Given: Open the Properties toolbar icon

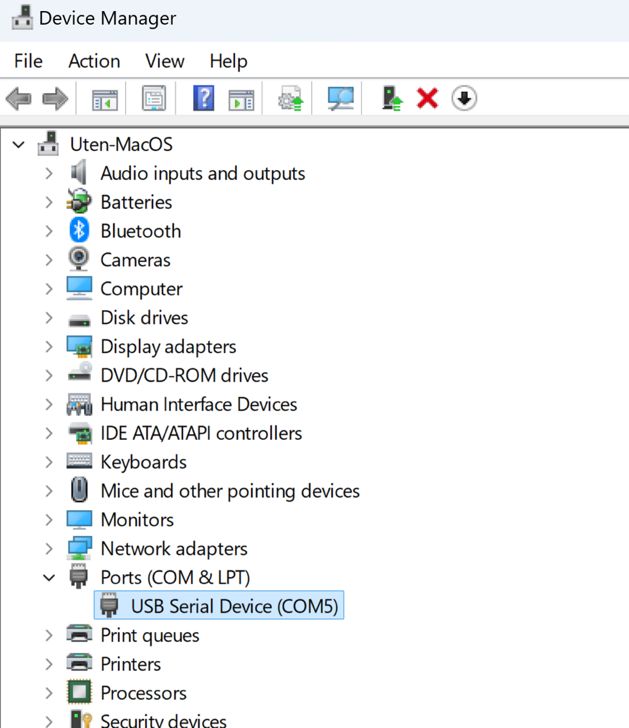Looking at the screenshot, I should pos(154,98).
